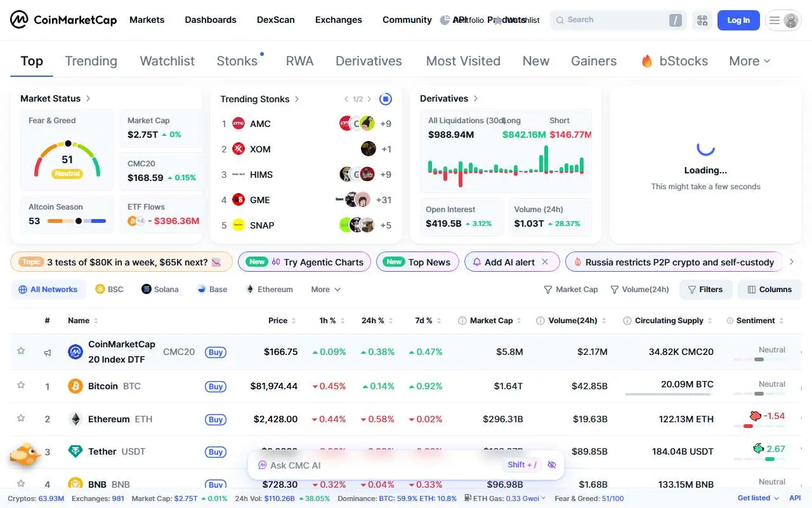Star the CoinMarketCap 20 Index DTF row

[x=21, y=351]
